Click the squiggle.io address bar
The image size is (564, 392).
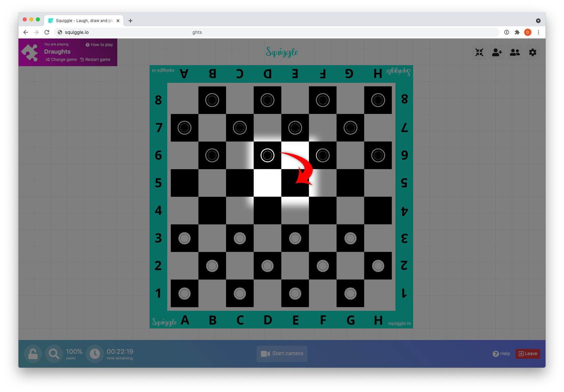[x=277, y=32]
